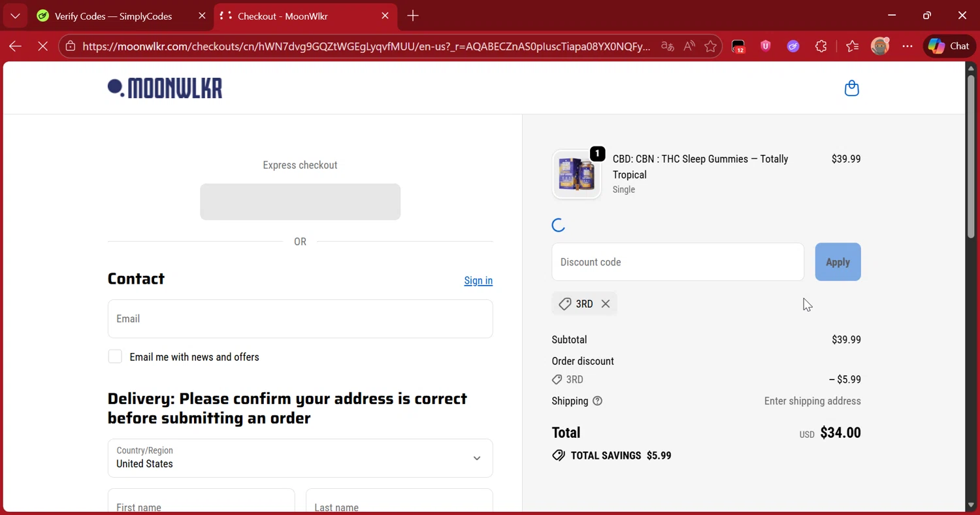The image size is (980, 515).
Task: Click the Enter shipping address text
Action: point(813,401)
